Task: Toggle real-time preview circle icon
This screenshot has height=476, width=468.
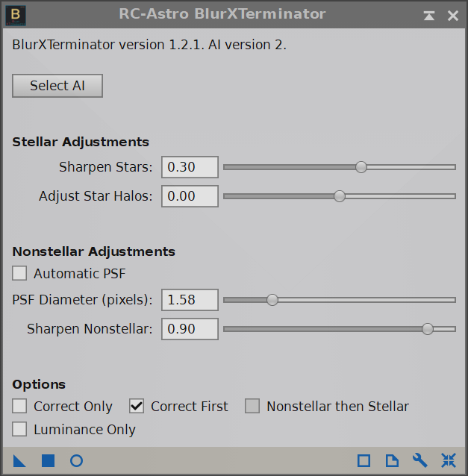Action: [76, 461]
